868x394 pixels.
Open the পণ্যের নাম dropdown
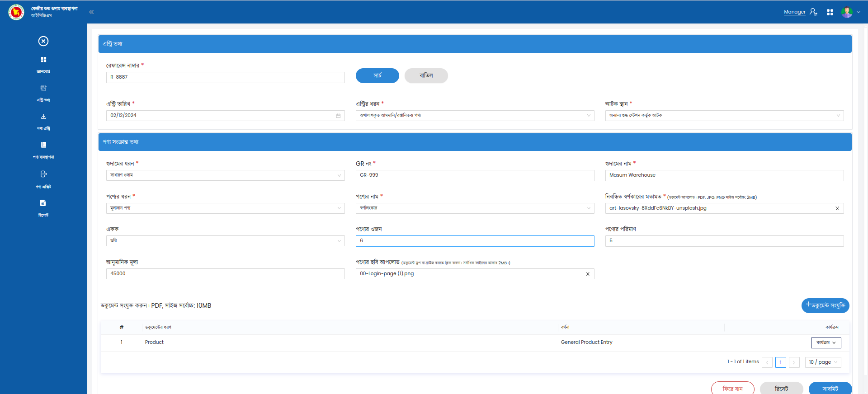tap(475, 208)
